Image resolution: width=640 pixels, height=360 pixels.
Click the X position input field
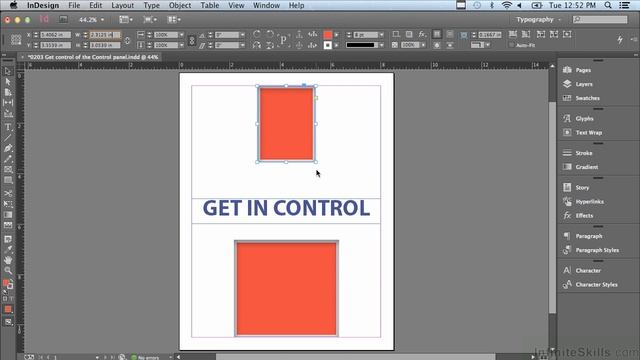point(56,35)
